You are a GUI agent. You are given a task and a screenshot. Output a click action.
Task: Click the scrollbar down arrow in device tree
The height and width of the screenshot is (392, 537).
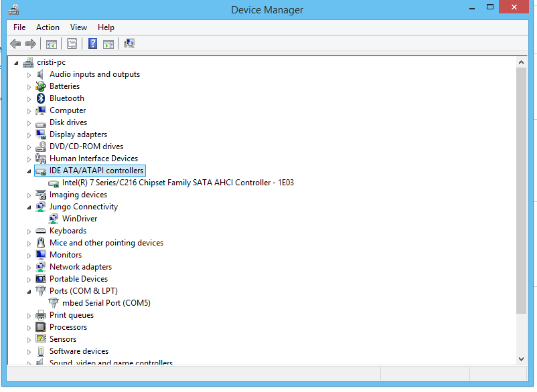pos(522,359)
